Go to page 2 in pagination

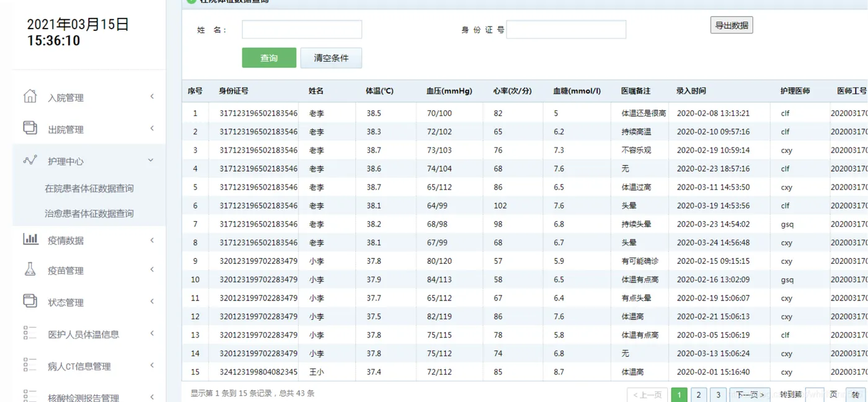699,395
